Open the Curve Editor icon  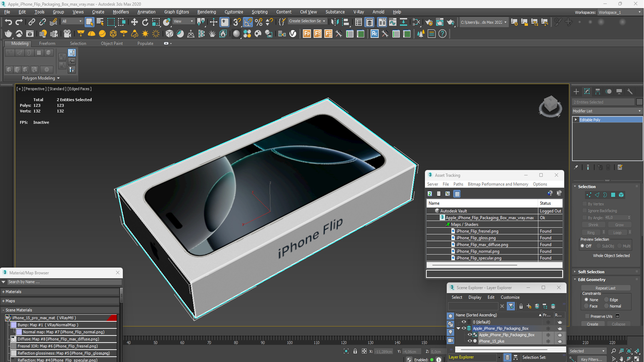392,22
